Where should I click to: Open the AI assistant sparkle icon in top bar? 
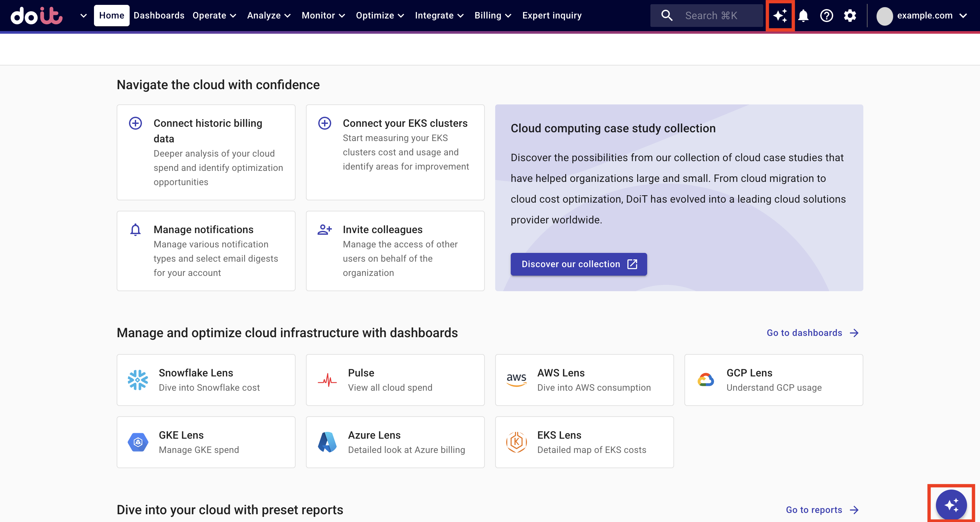coord(780,16)
